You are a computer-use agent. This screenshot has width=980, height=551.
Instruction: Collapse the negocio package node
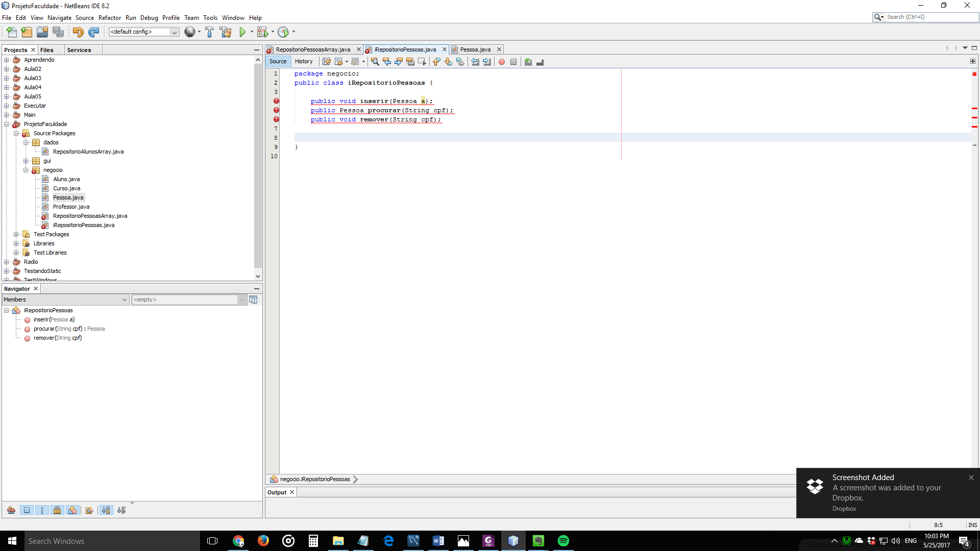click(x=26, y=170)
